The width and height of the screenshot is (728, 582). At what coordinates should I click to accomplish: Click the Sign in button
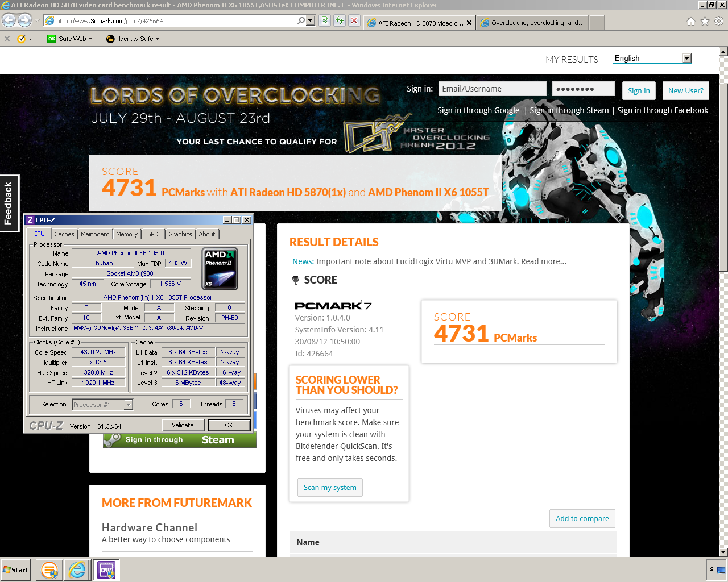tap(639, 90)
